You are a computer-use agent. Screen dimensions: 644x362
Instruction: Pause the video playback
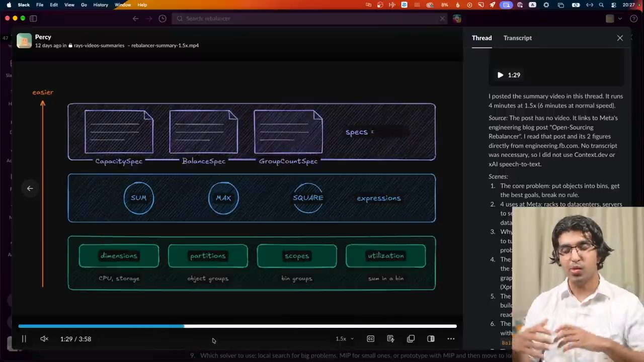coord(24,339)
